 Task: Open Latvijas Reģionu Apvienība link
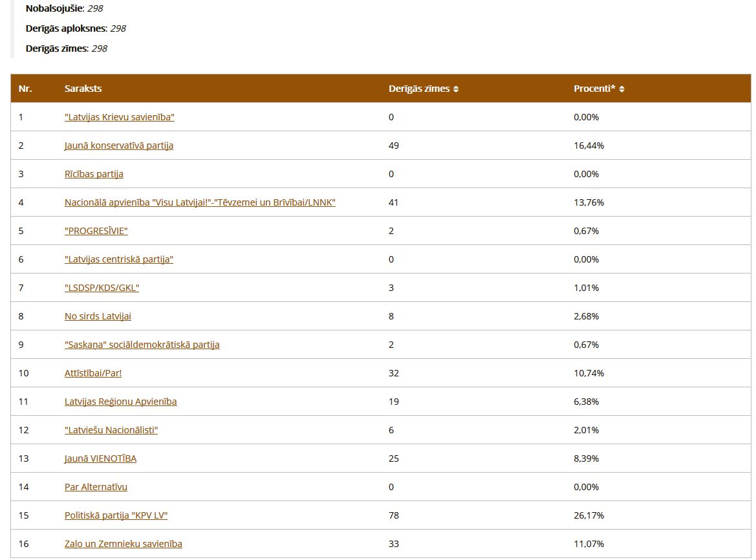pos(120,402)
